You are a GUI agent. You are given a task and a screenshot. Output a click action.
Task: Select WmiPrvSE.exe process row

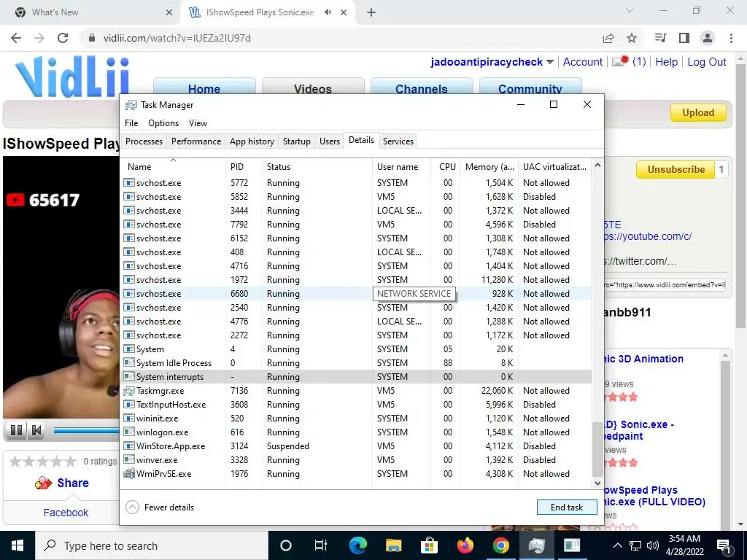click(356, 474)
